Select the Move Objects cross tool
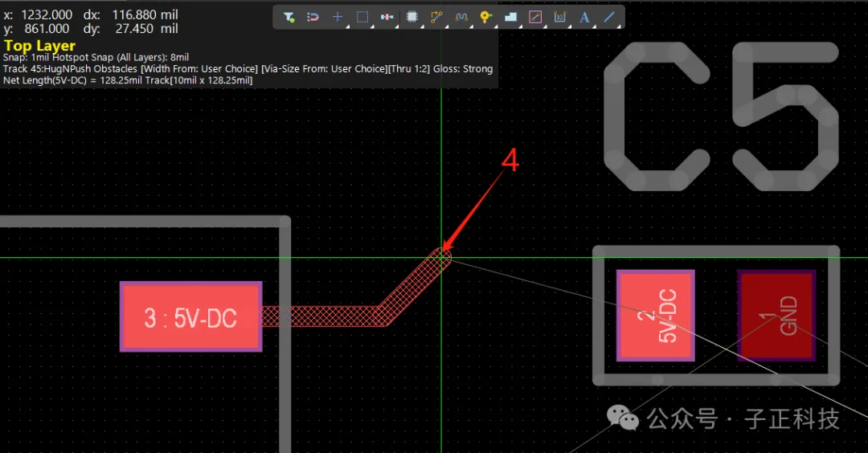The height and width of the screenshot is (453, 868). (337, 17)
